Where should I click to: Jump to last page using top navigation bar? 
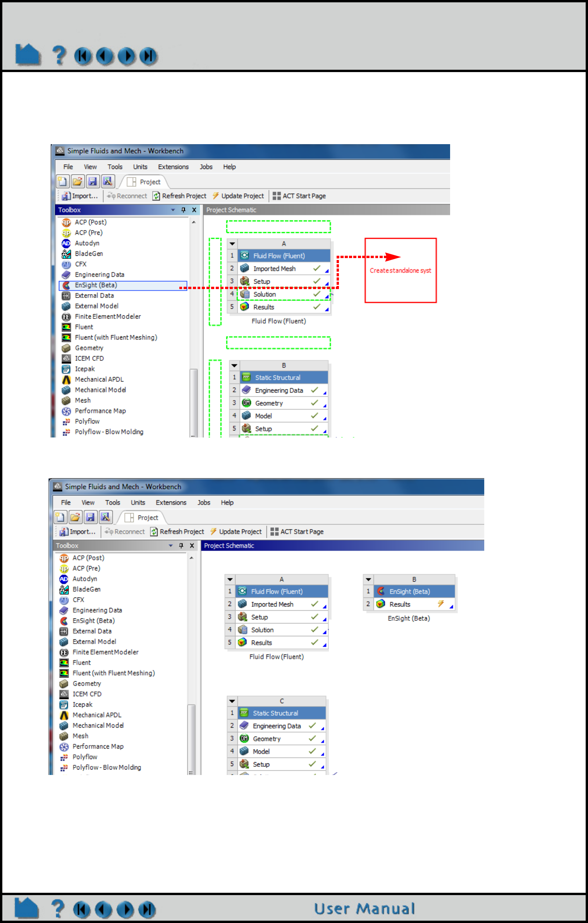[148, 56]
